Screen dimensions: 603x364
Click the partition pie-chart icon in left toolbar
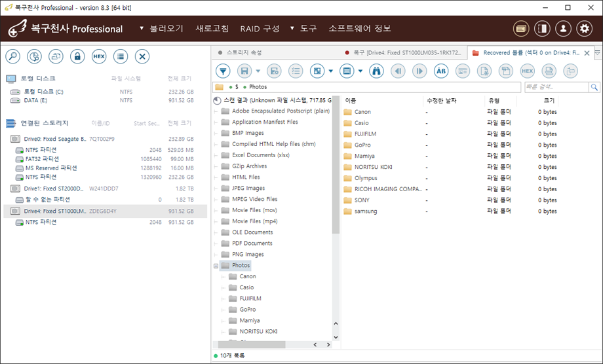pyautogui.click(x=34, y=56)
